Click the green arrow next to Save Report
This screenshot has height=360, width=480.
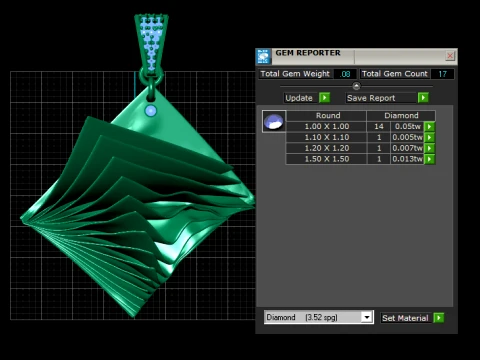[x=423, y=98]
